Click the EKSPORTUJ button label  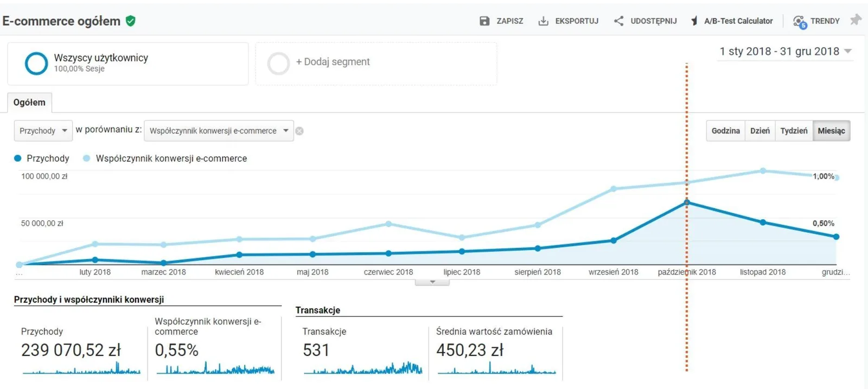[577, 21]
